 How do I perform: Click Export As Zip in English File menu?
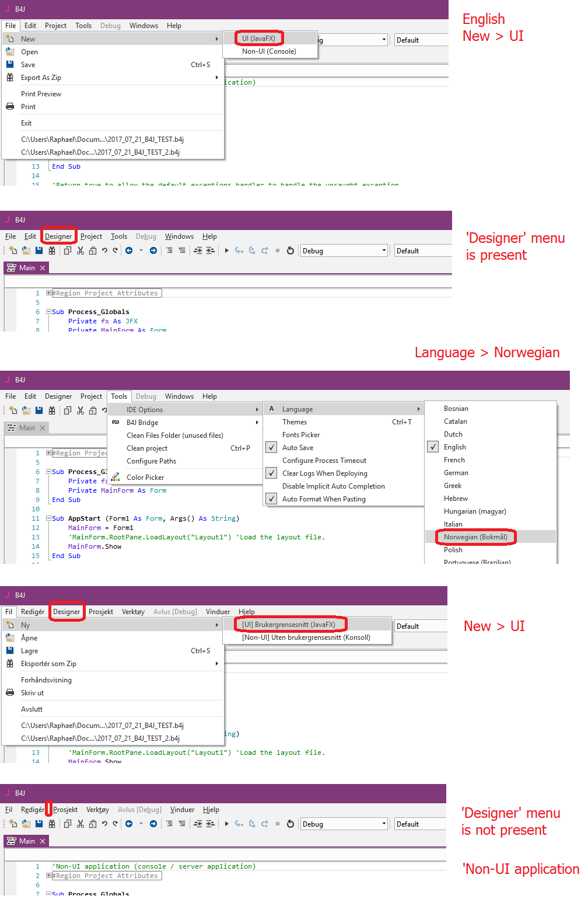113,77
